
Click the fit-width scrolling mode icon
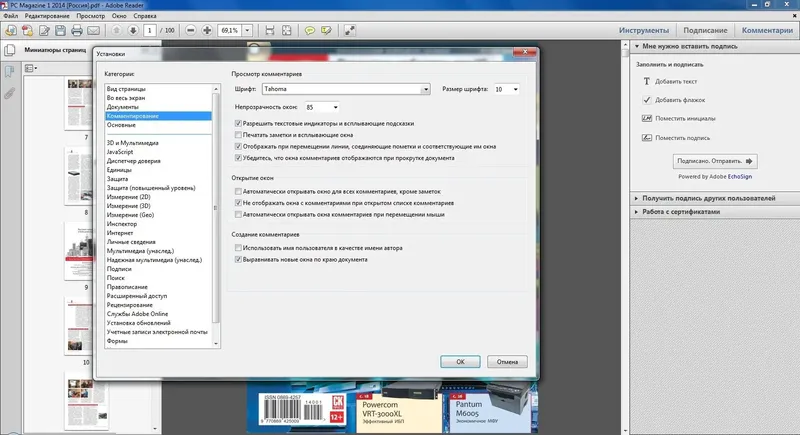coord(270,31)
